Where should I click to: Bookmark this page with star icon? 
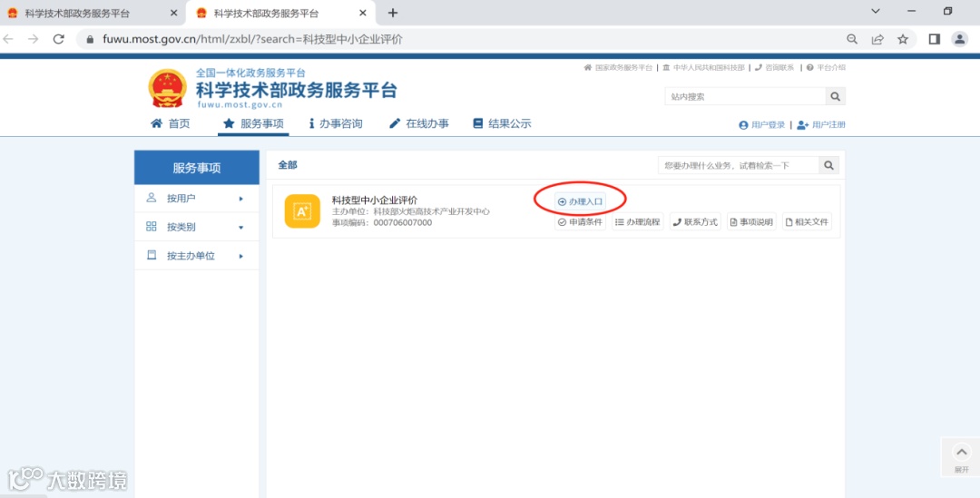pos(903,39)
